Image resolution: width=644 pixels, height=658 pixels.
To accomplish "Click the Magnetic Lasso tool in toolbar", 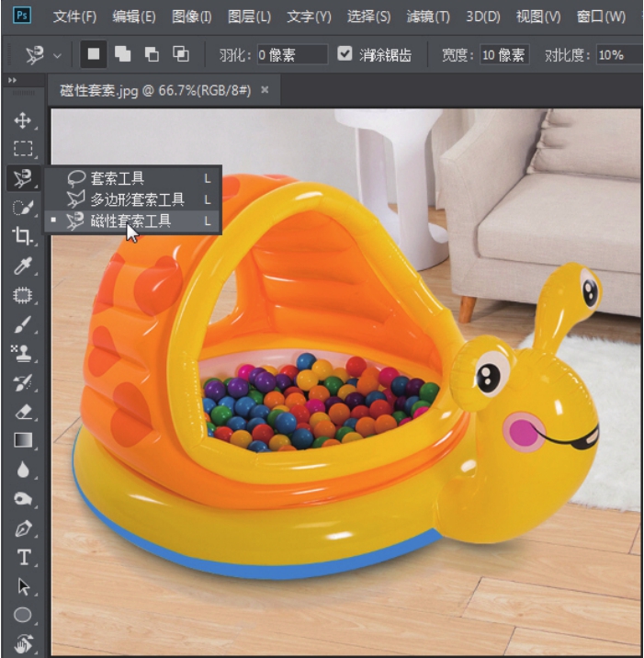I will point(23,178).
